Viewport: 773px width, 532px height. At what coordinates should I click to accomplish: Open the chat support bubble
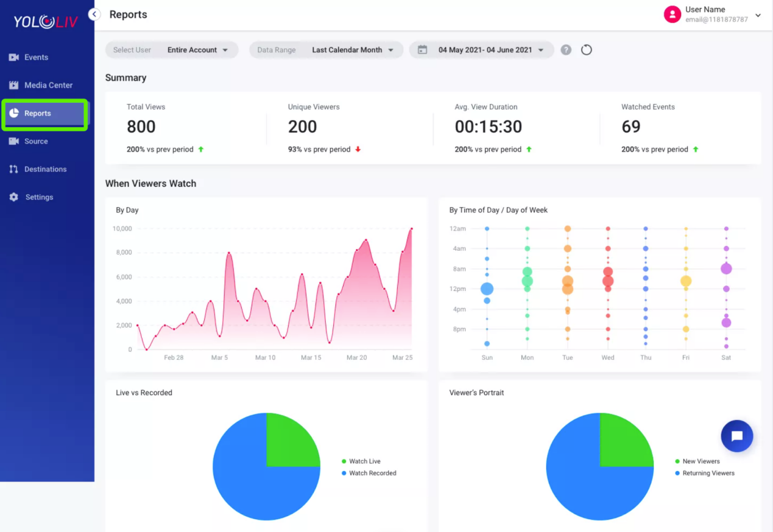(737, 436)
